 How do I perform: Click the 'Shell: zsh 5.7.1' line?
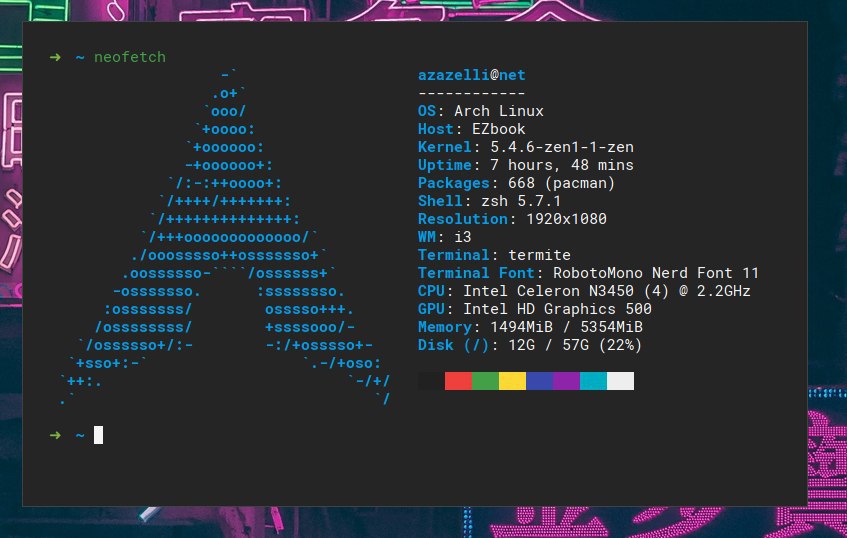489,201
